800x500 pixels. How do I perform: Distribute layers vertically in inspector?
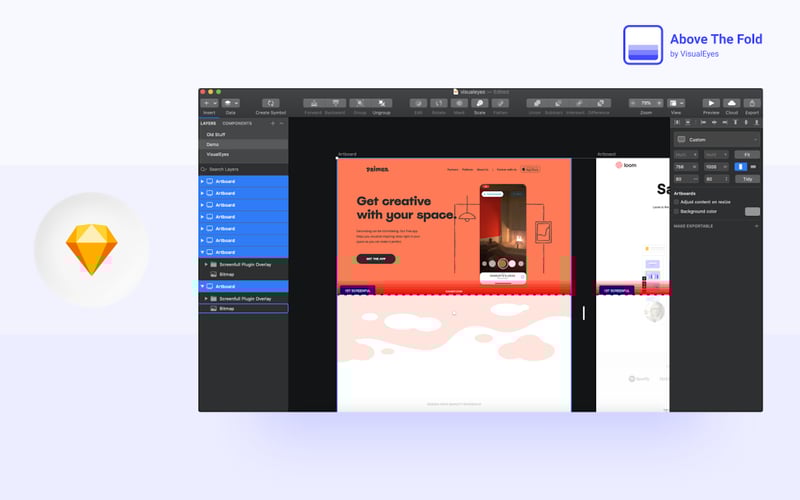click(x=688, y=122)
